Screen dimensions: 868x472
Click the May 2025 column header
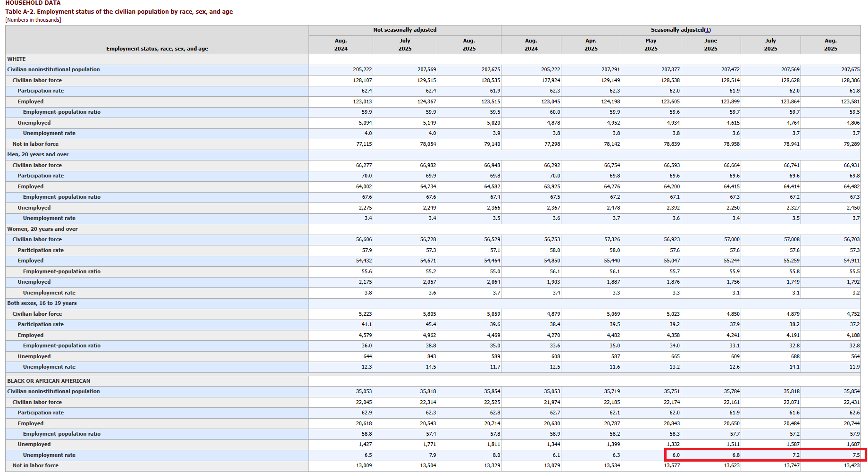tap(651, 44)
